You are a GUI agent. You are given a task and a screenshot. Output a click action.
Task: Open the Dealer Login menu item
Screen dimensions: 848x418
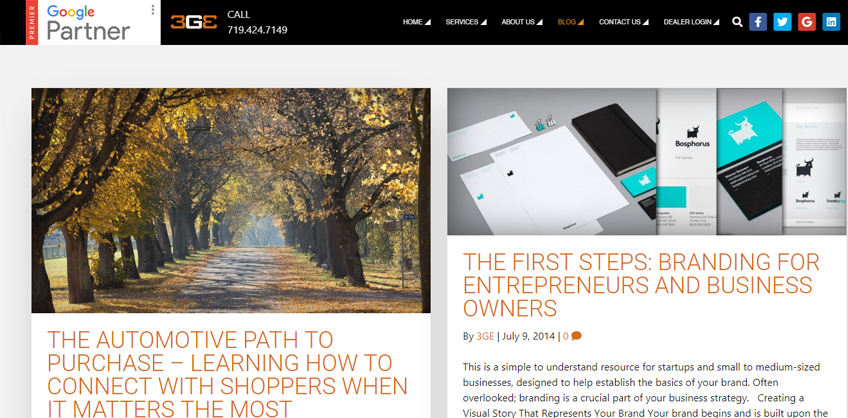[691, 22]
